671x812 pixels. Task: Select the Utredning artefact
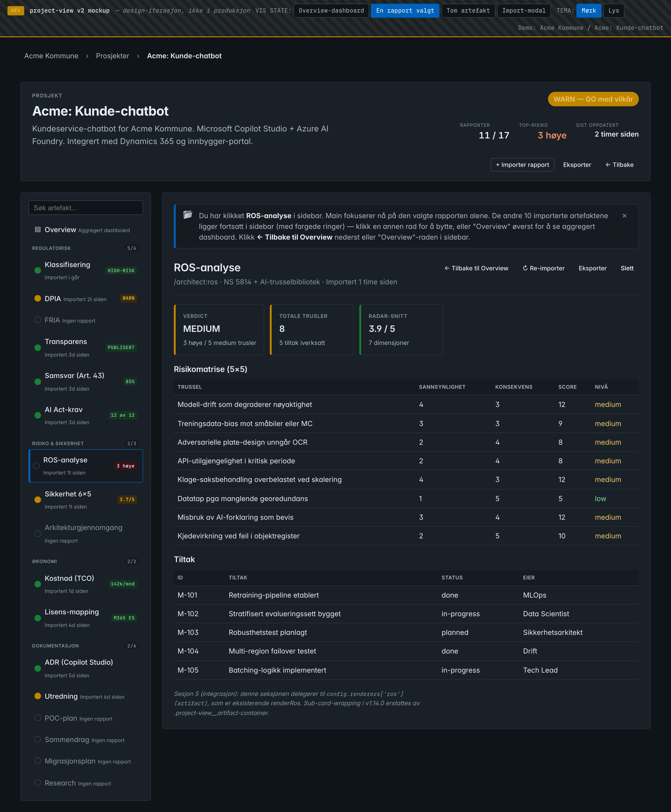(x=86, y=696)
